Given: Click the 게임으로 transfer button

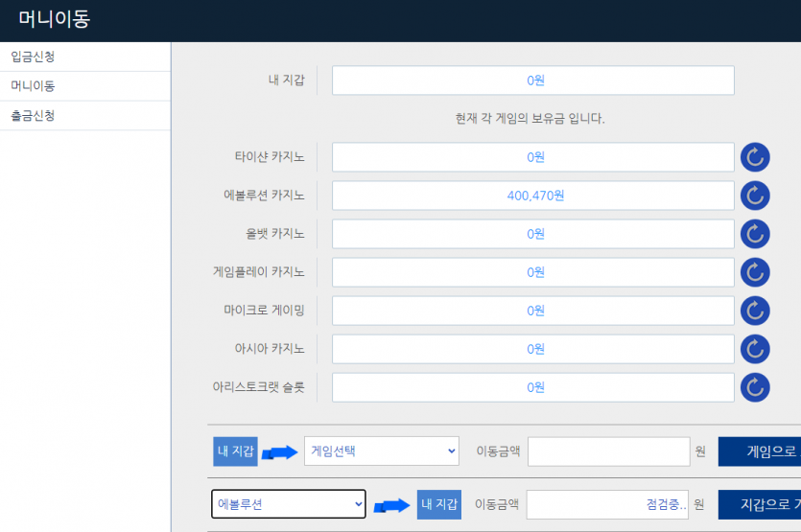Looking at the screenshot, I should [760, 451].
